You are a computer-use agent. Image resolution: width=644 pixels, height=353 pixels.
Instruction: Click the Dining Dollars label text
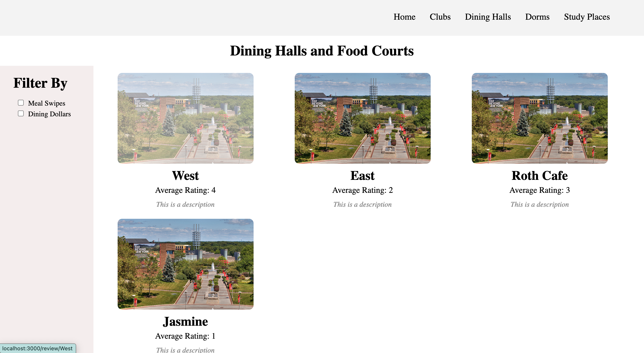[x=49, y=114]
